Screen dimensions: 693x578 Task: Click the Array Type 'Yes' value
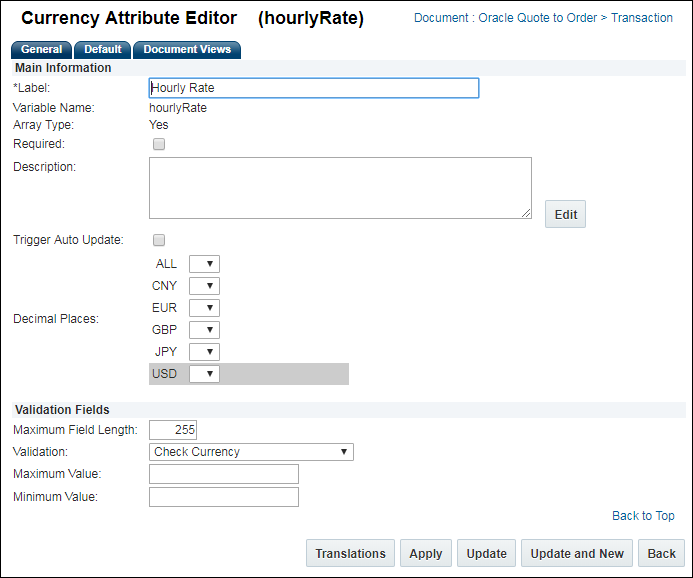pos(159,125)
